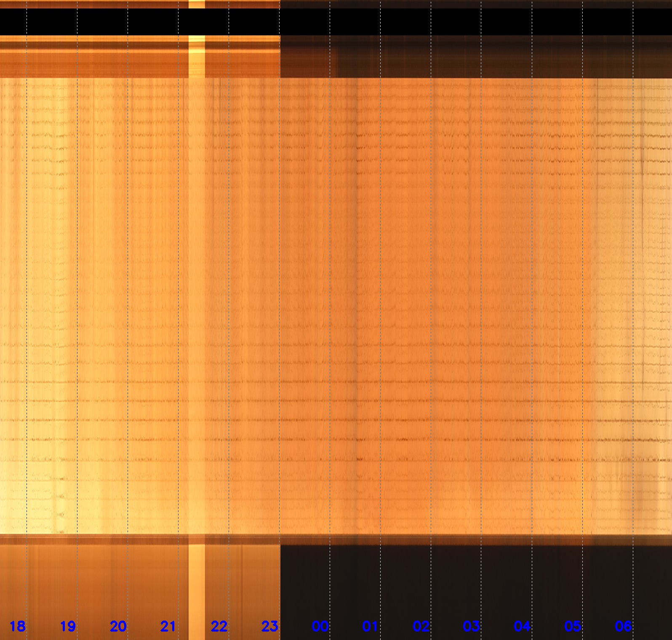Select the blue 20 hour marker
This screenshot has height=640, width=672.
(x=118, y=627)
